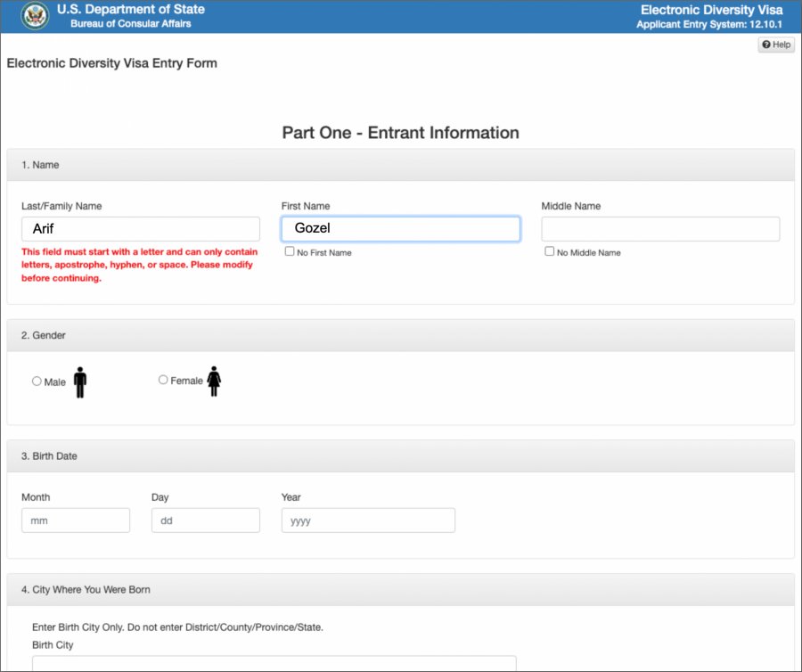Click the Year input for birth date
This screenshot has width=802, height=672.
[368, 520]
